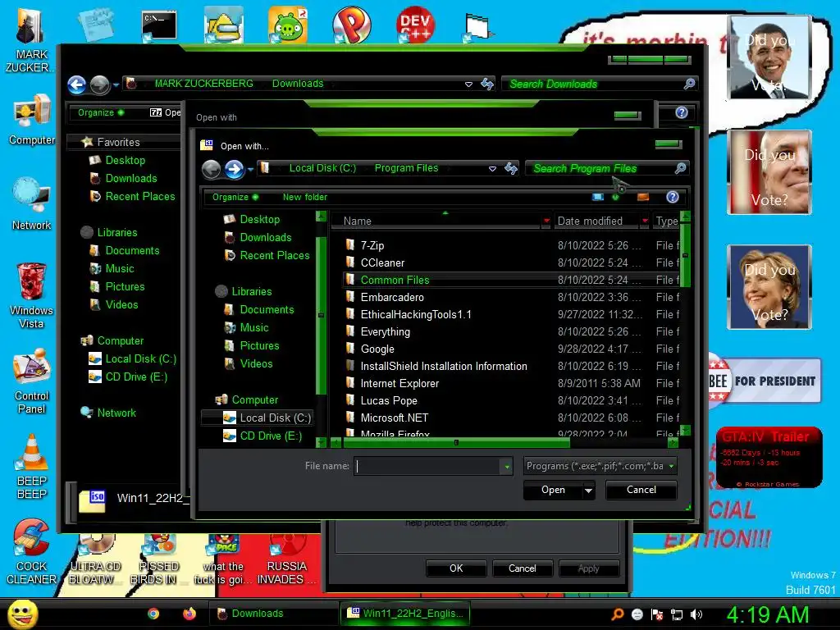The image size is (840, 630).
Task: Click preview pane icon in Open with dialog
Action: pos(643,197)
